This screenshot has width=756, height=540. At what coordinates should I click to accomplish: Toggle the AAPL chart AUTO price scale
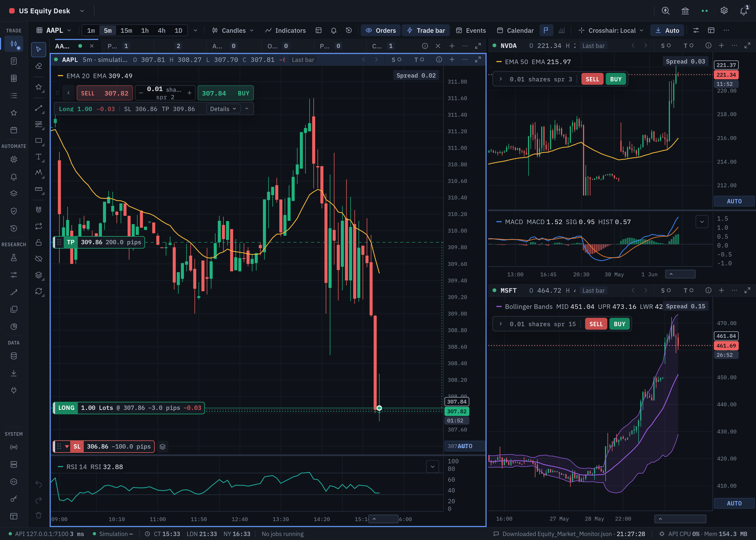[465, 446]
